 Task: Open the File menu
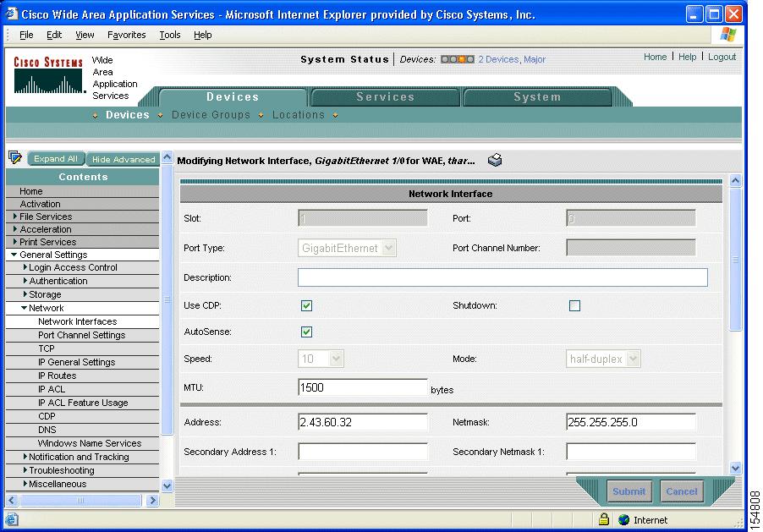point(26,35)
